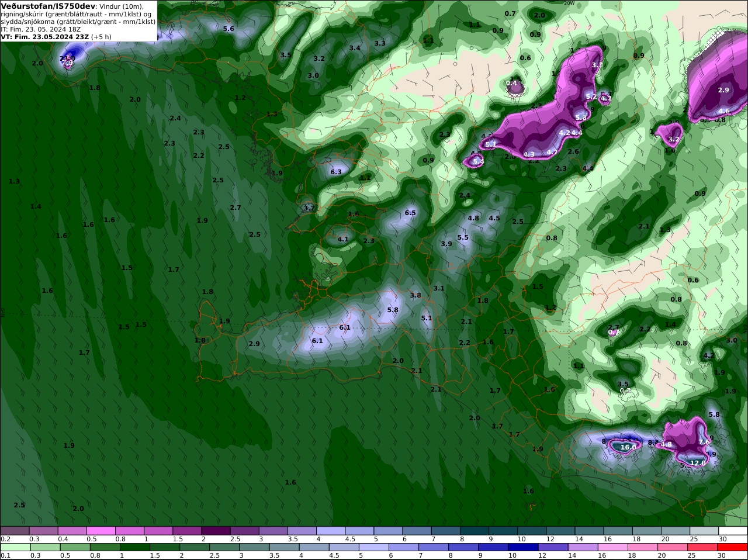Pick the light green 0.3 rain legend swatch
This screenshot has width=748, height=560.
[44, 547]
